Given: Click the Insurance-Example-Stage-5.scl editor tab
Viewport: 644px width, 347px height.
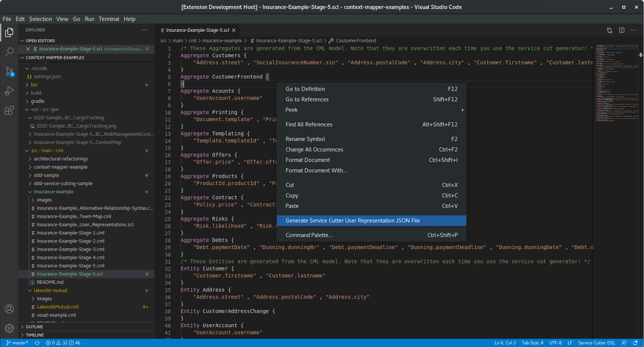Looking at the screenshot, I should click(x=197, y=30).
